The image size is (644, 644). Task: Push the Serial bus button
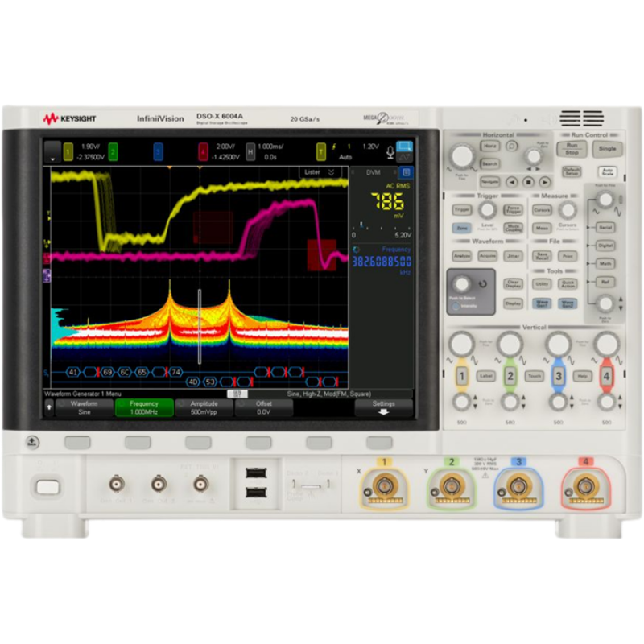pos(605,227)
